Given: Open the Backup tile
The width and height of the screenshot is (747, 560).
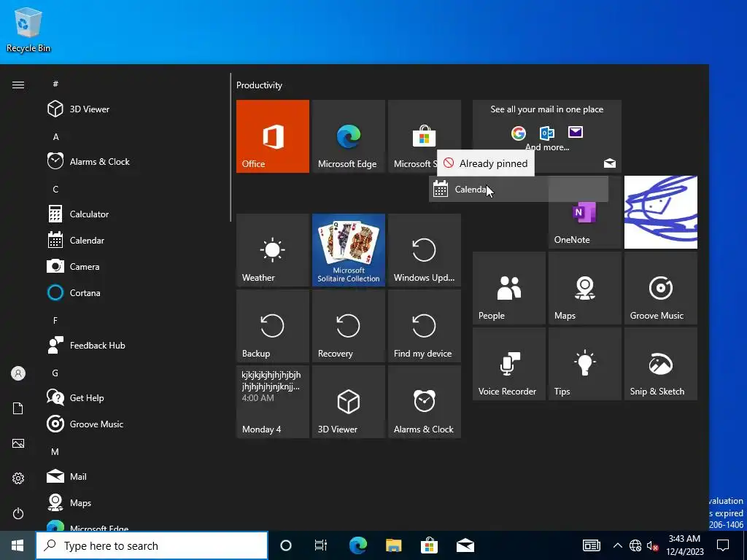Looking at the screenshot, I should (x=273, y=326).
